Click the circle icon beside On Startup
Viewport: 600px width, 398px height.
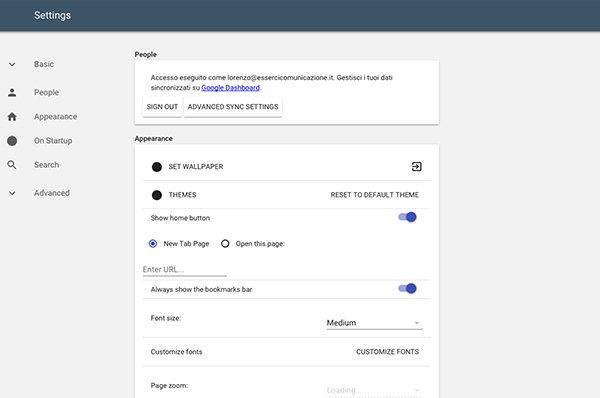coord(12,141)
